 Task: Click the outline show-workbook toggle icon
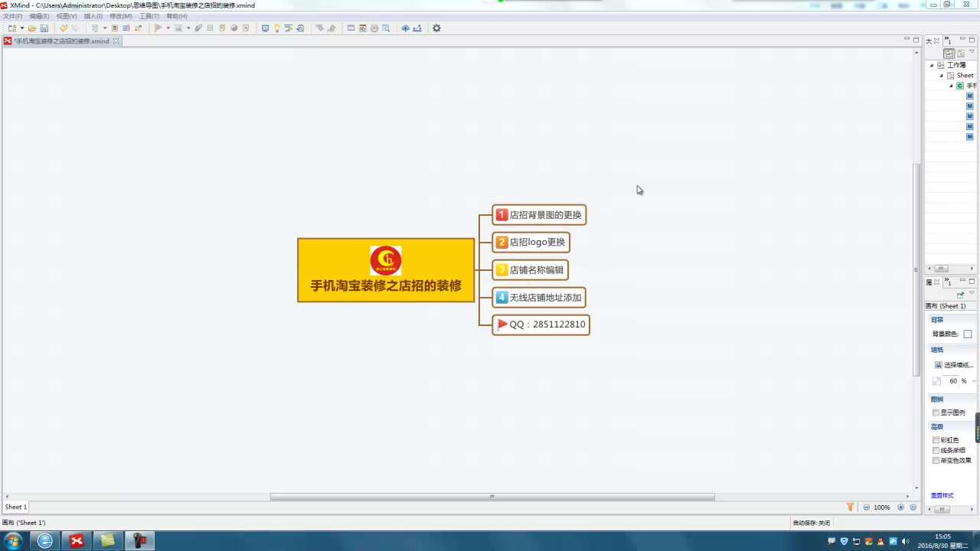click(949, 54)
